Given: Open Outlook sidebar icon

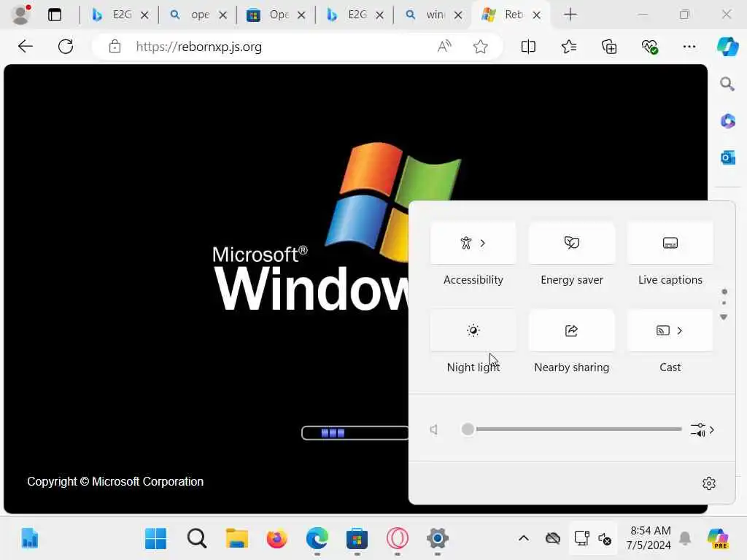Looking at the screenshot, I should click(x=727, y=157).
